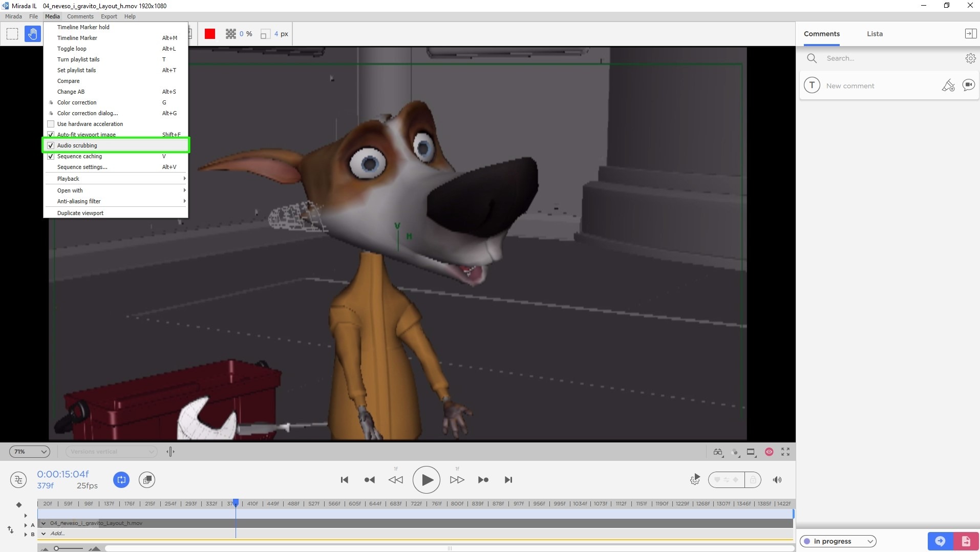
Task: Click the lock icon in playback pill
Action: point(753,480)
